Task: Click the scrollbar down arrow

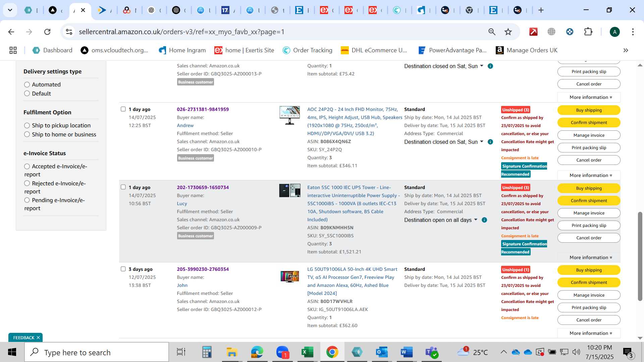Action: [x=640, y=338]
